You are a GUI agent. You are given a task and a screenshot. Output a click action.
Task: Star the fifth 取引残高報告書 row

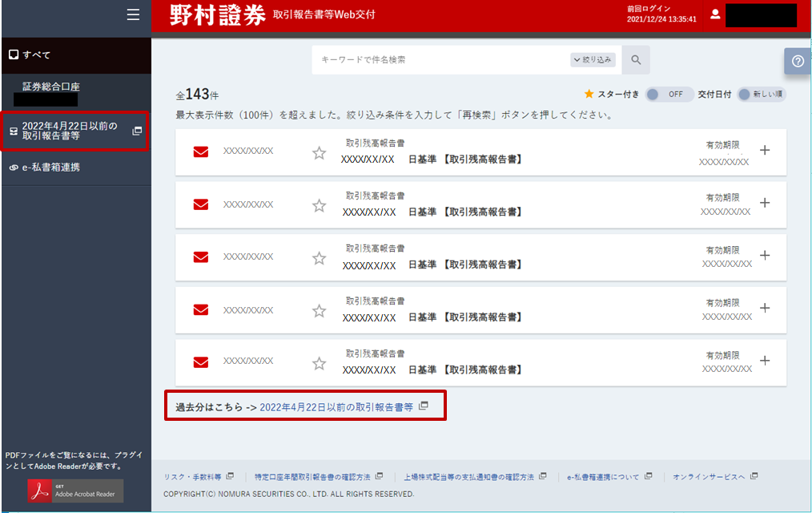(319, 363)
